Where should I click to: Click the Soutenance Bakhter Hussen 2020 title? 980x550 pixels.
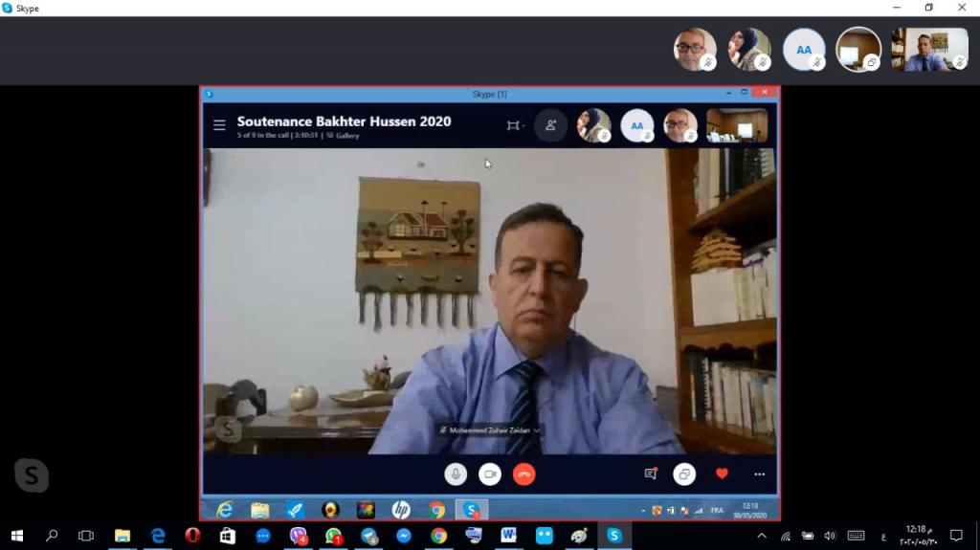[344, 121]
